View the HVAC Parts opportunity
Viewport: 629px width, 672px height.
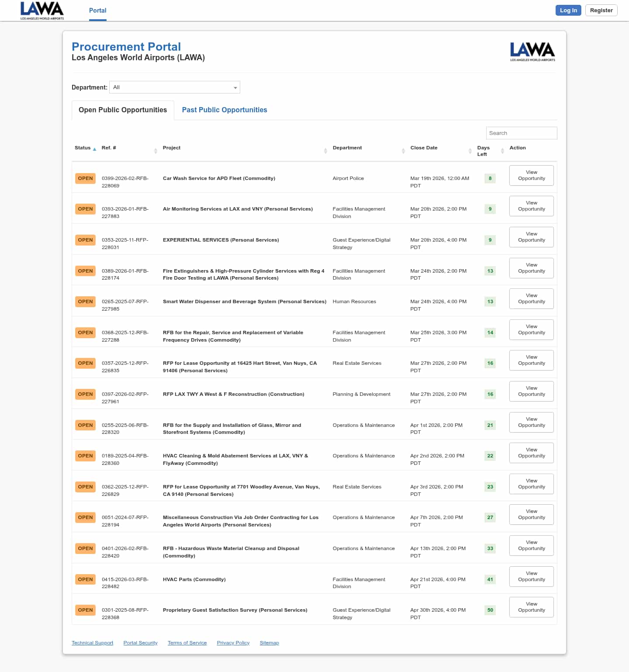point(531,576)
